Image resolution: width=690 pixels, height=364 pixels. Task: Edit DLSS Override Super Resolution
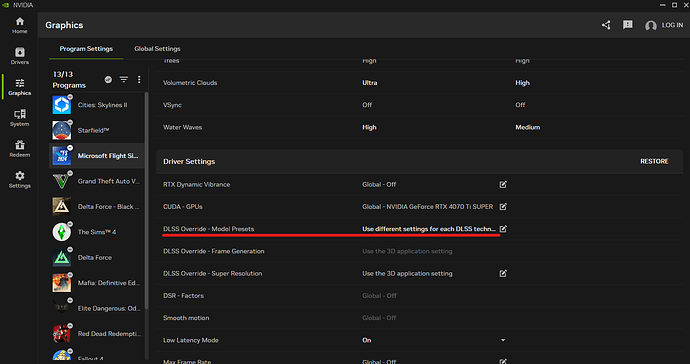(503, 273)
